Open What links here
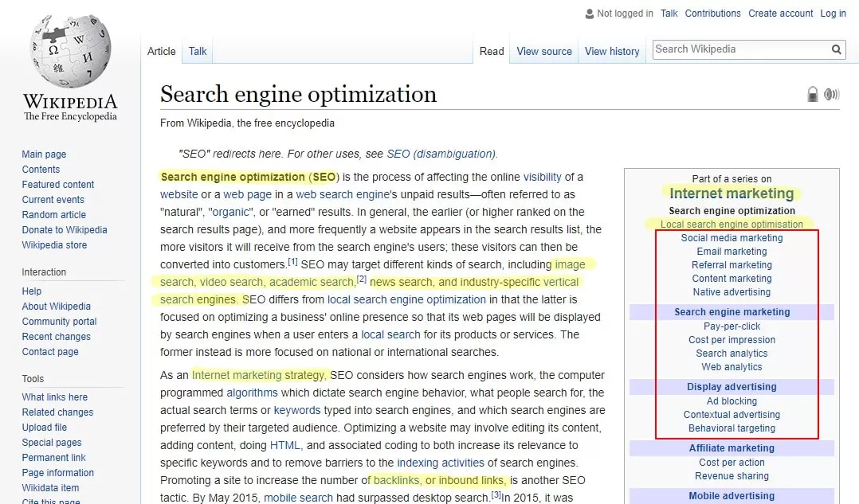 click(55, 397)
